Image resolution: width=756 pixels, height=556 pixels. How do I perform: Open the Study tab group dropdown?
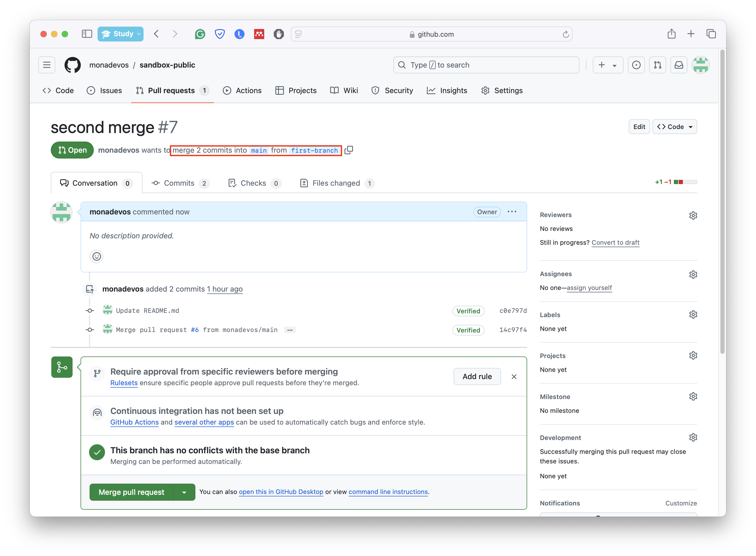pyautogui.click(x=120, y=34)
